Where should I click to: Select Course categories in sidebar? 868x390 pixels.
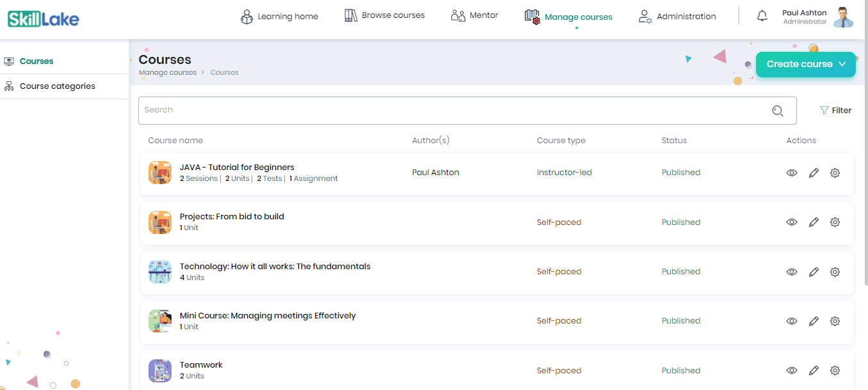(x=57, y=86)
